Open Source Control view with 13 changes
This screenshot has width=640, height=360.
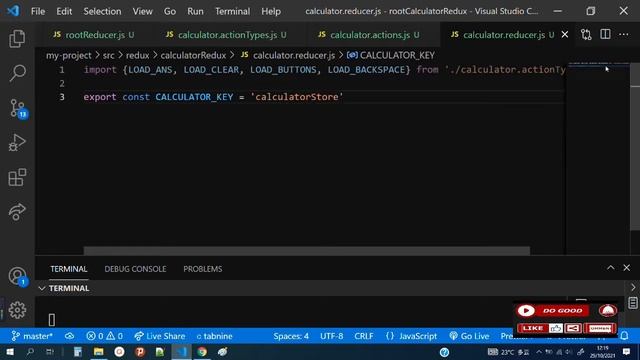pyautogui.click(x=18, y=109)
